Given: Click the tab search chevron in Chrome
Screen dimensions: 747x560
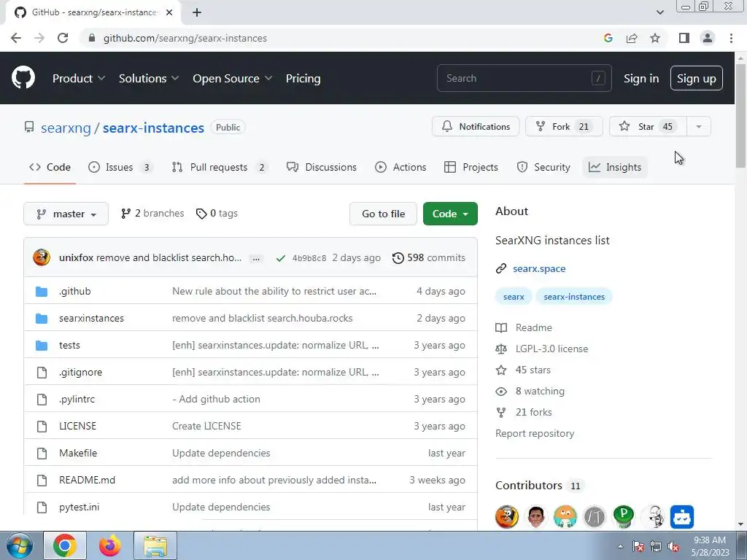Looking at the screenshot, I should (x=659, y=12).
